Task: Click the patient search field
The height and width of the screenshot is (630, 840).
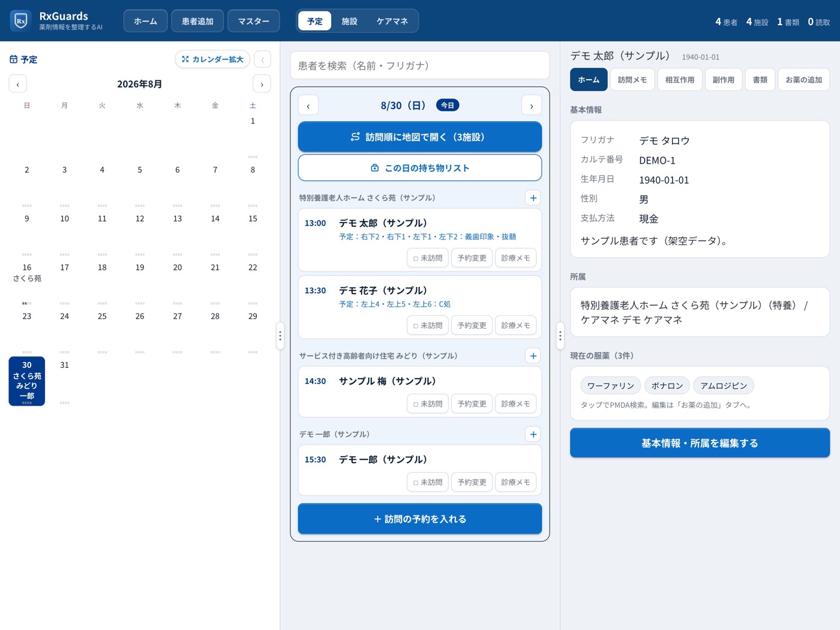Action: (x=420, y=65)
